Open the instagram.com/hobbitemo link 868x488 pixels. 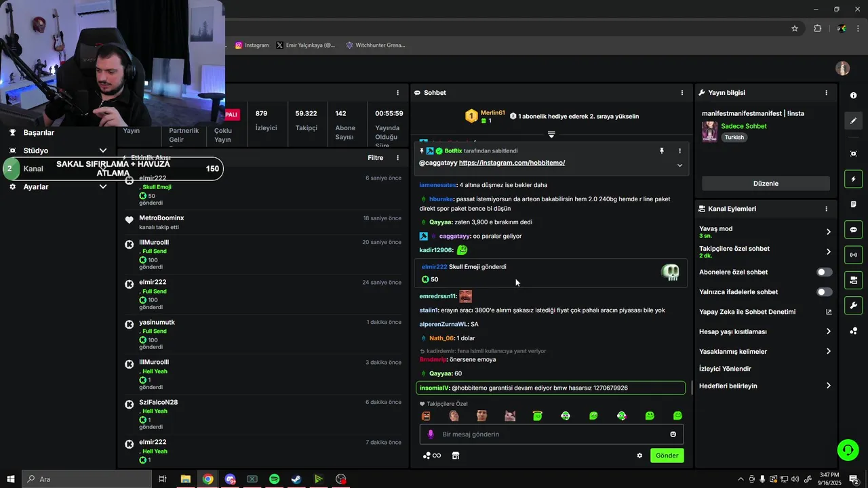[512, 163]
